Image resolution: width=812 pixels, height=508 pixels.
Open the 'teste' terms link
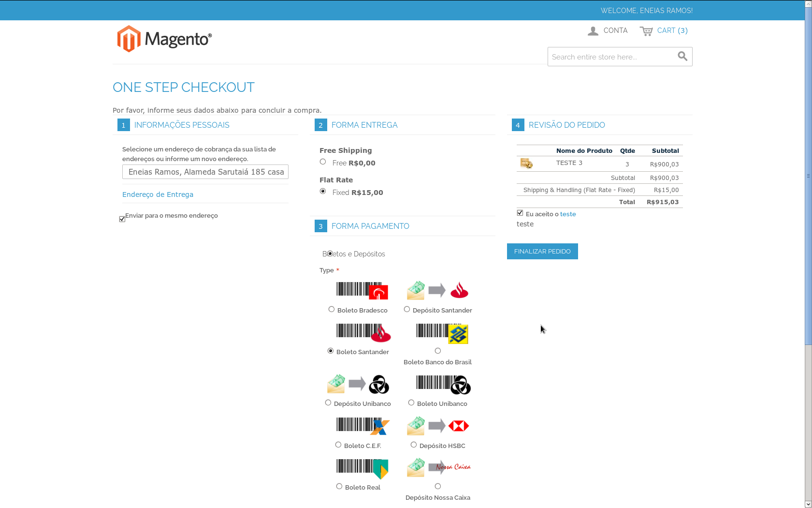click(568, 214)
